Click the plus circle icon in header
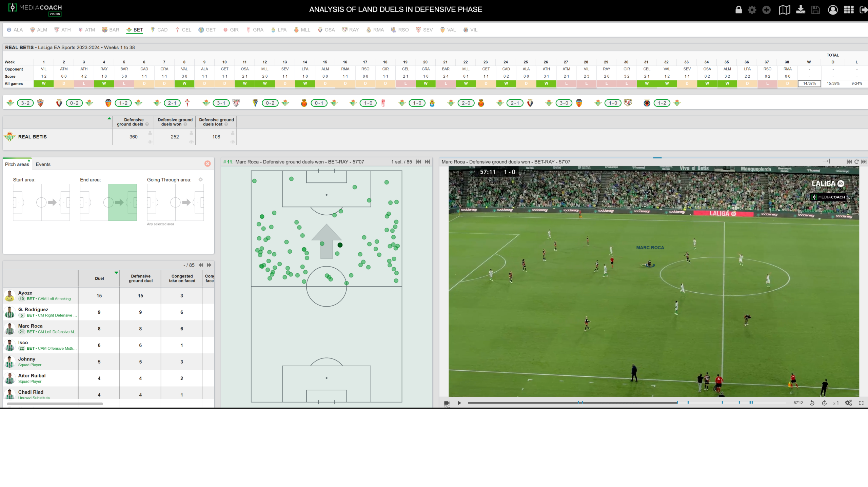The image size is (868, 487). 766,10
